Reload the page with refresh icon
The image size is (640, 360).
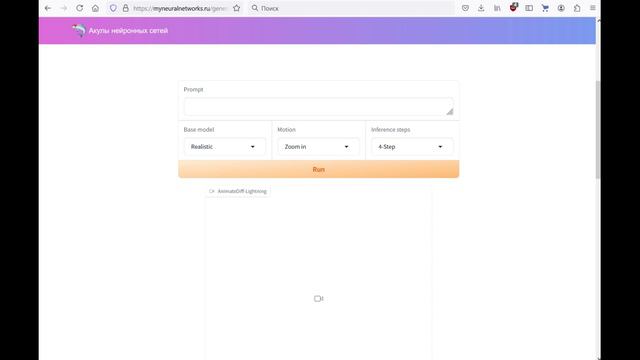80,8
